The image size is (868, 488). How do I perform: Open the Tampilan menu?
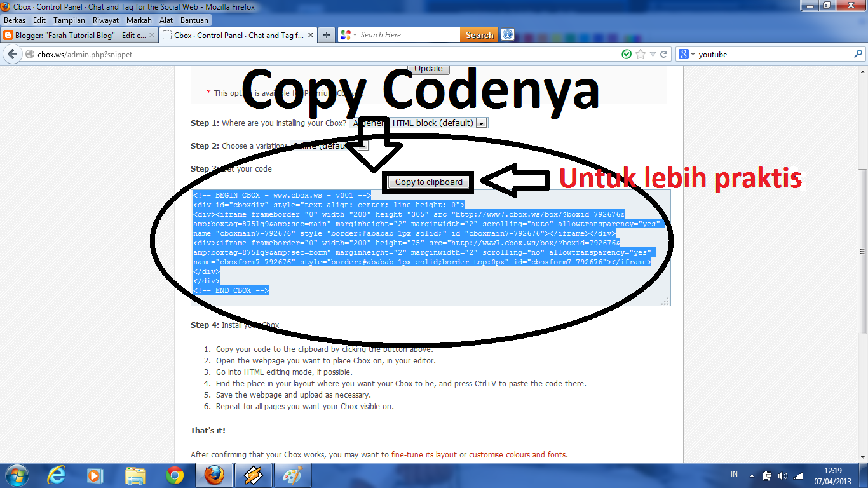(x=69, y=20)
